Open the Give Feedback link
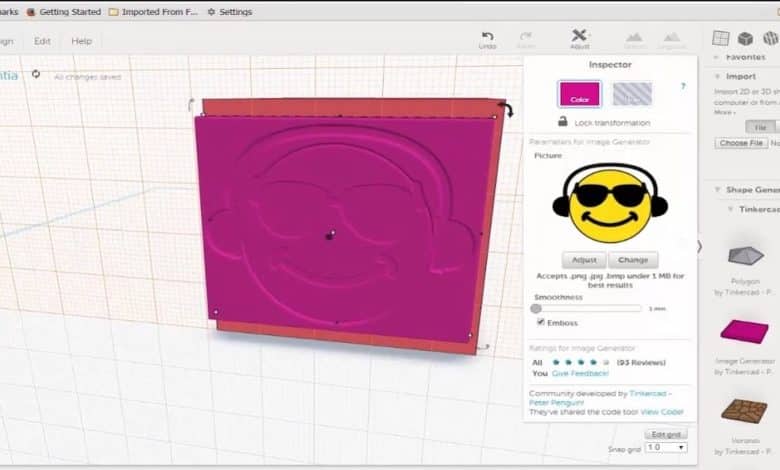 click(580, 373)
